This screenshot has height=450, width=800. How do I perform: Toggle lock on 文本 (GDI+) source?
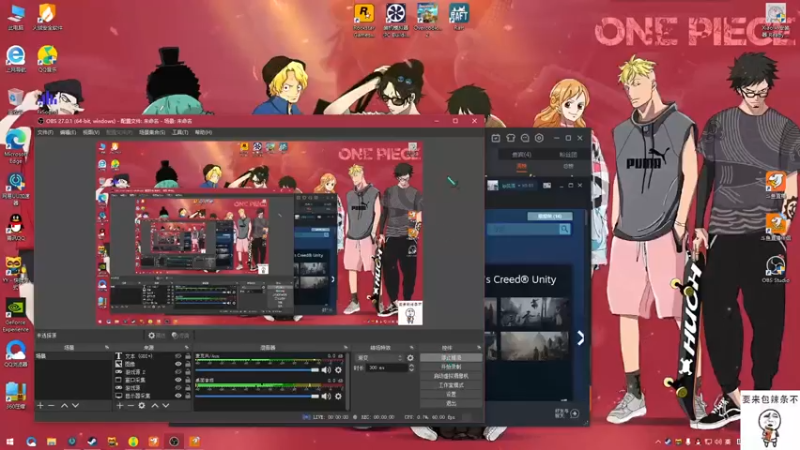tap(188, 356)
